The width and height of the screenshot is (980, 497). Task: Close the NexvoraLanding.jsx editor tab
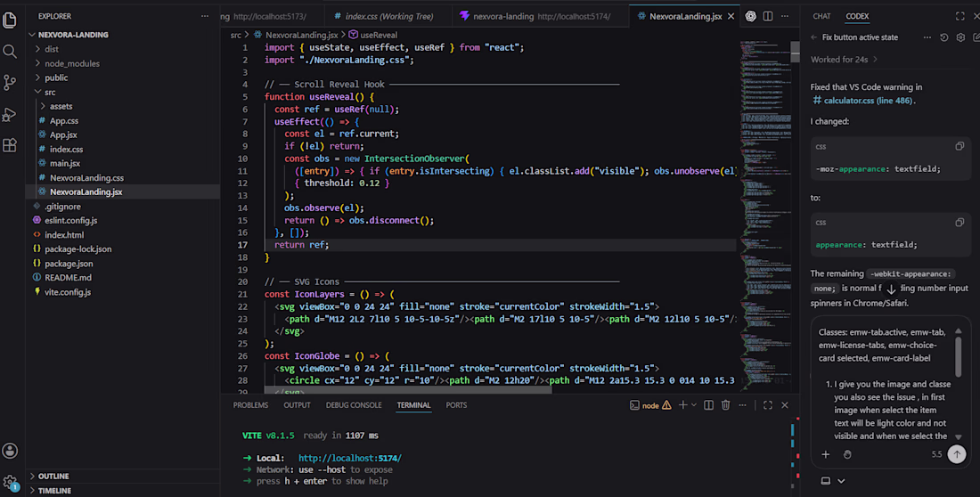731,16
